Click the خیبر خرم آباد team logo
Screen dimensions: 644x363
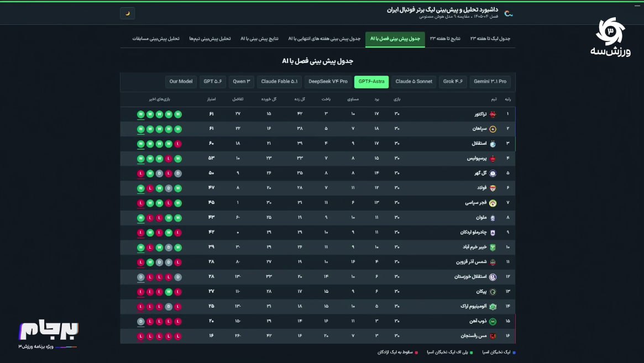tap(493, 247)
